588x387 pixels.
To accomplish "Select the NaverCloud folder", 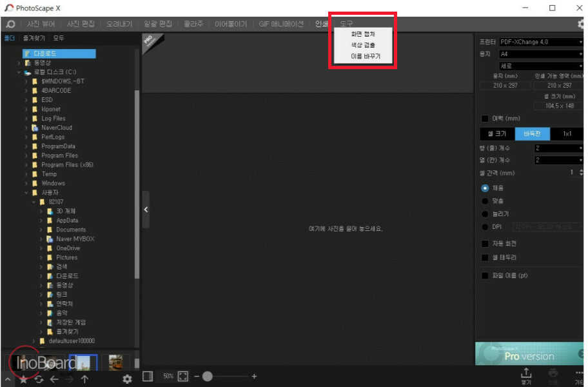I will 57,128.
